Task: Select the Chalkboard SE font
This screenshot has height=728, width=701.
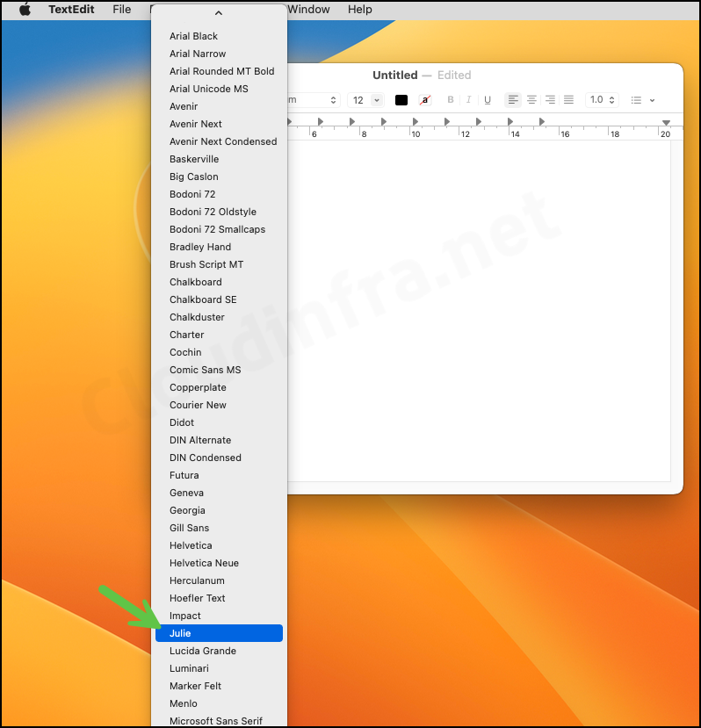Action: pos(219,300)
